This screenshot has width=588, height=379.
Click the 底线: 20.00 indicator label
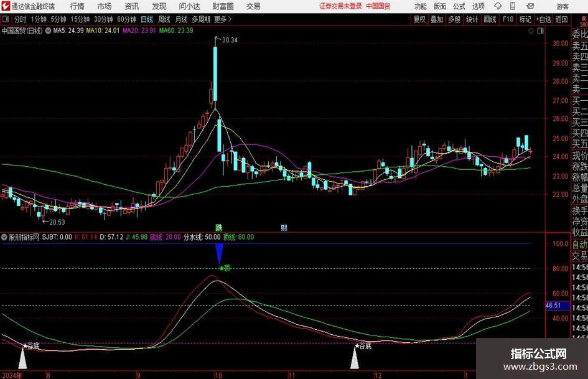pos(165,237)
